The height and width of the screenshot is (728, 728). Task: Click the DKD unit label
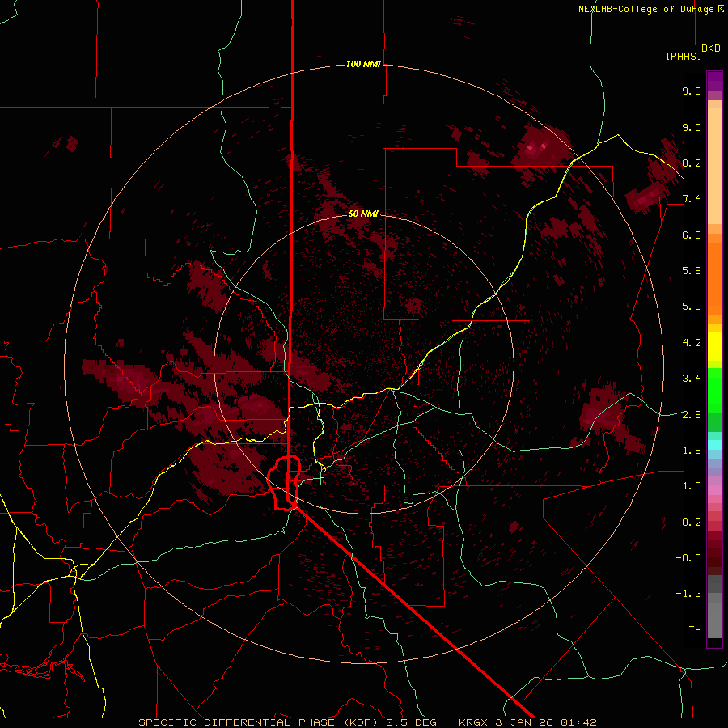point(711,49)
